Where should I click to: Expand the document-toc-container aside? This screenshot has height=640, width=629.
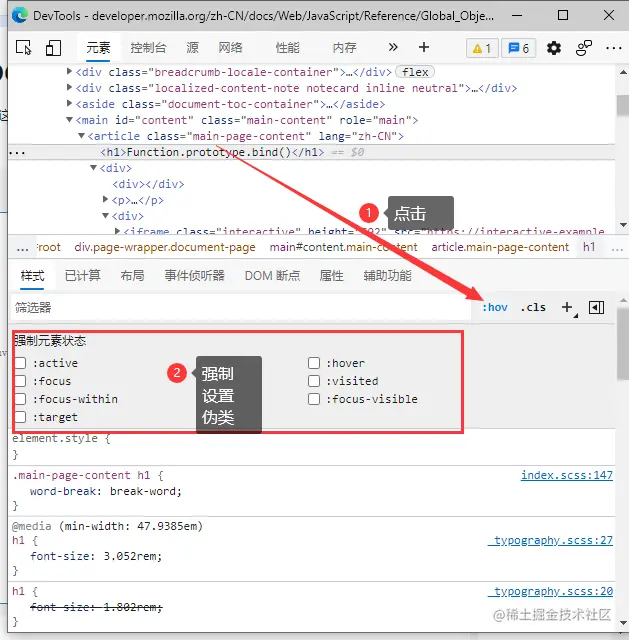tap(69, 103)
